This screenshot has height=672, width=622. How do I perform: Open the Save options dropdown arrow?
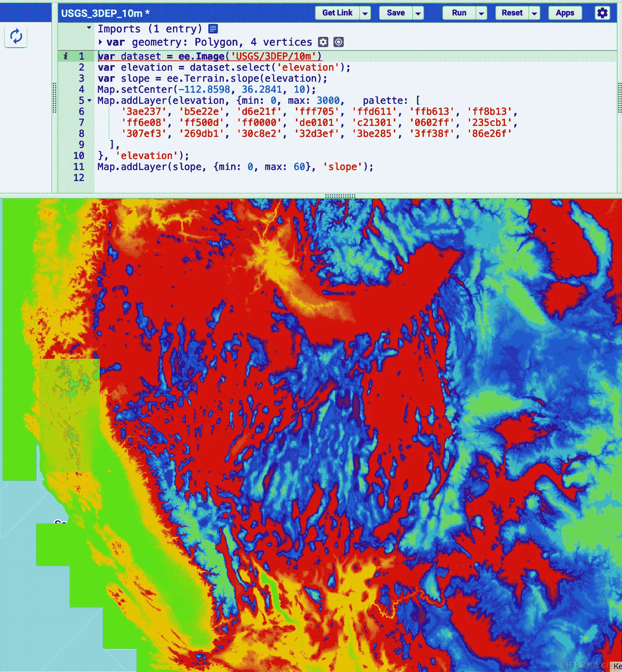[x=418, y=13]
